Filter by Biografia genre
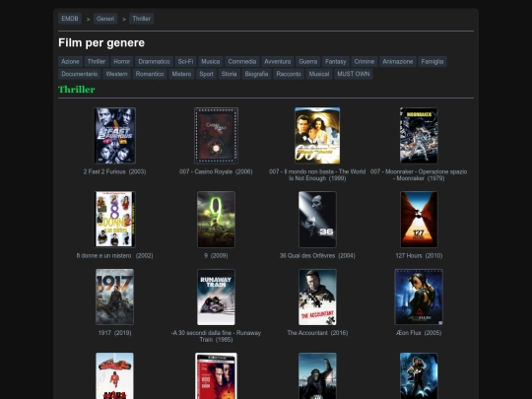This screenshot has height=399, width=532. (256, 74)
